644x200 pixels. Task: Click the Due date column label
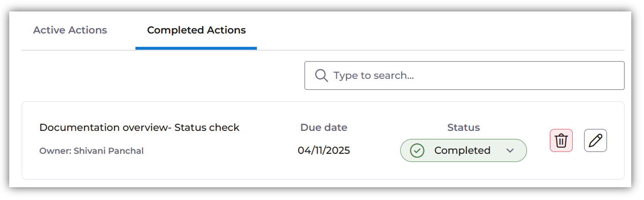coord(324,128)
